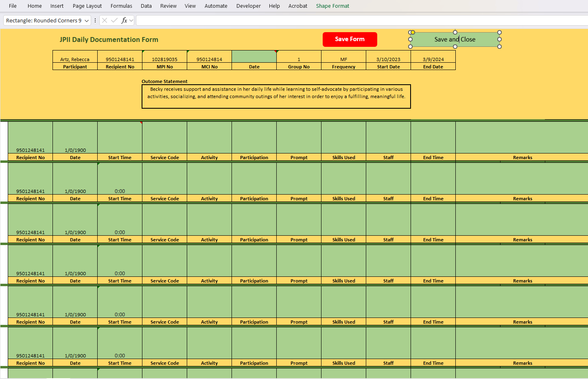
Task: Select the Start Date 3/10/2023 cell
Action: (x=388, y=57)
